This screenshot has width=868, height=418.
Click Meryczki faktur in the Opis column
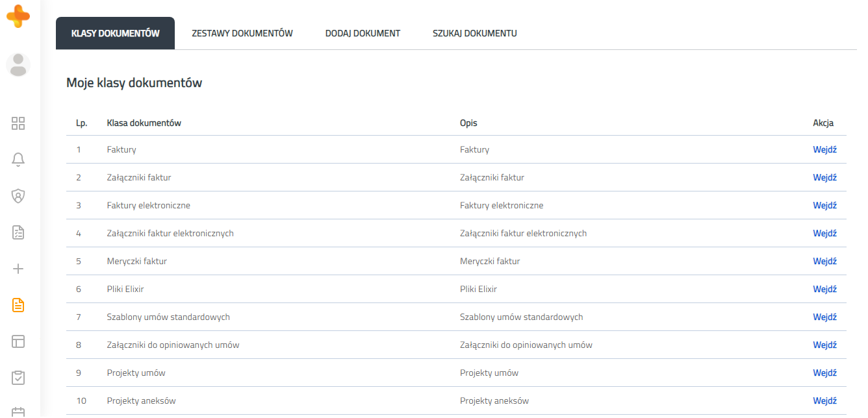(x=490, y=262)
